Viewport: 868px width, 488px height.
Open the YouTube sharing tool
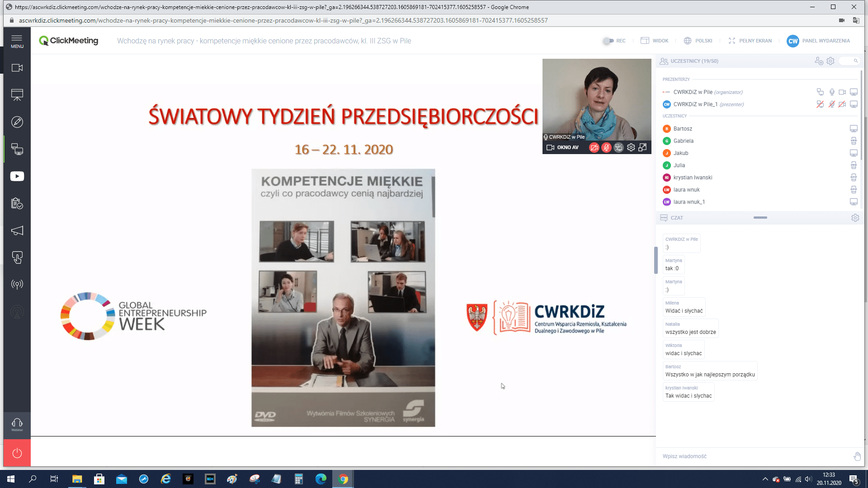17,176
